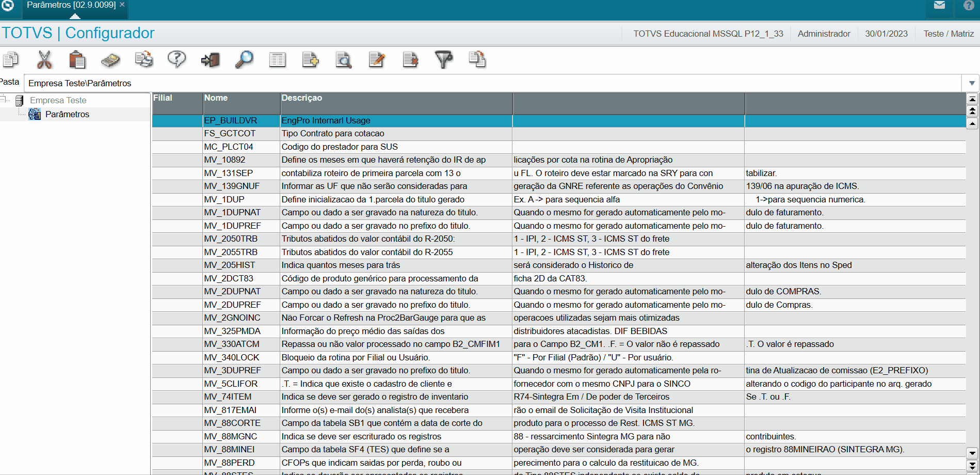Click description 'Codigo do prestador para SUS'
The height and width of the screenshot is (475, 980).
pyautogui.click(x=340, y=147)
